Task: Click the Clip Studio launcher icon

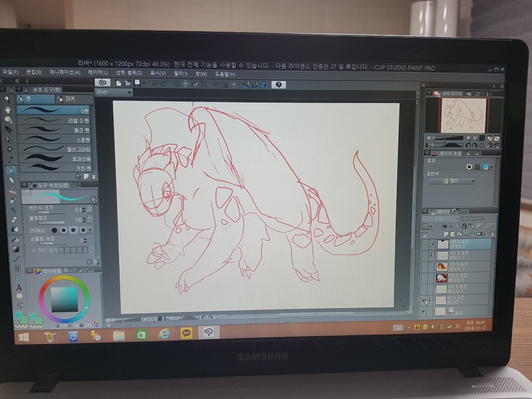Action: pyautogui.click(x=103, y=83)
